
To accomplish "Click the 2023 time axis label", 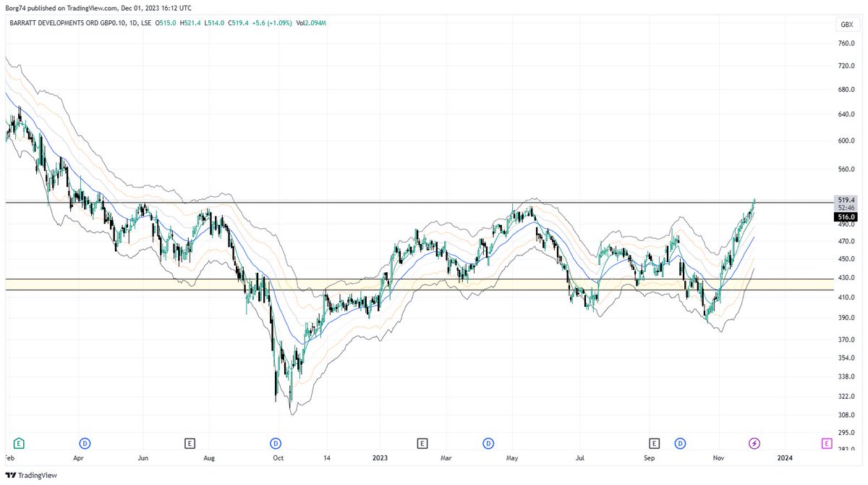I will click(x=379, y=458).
